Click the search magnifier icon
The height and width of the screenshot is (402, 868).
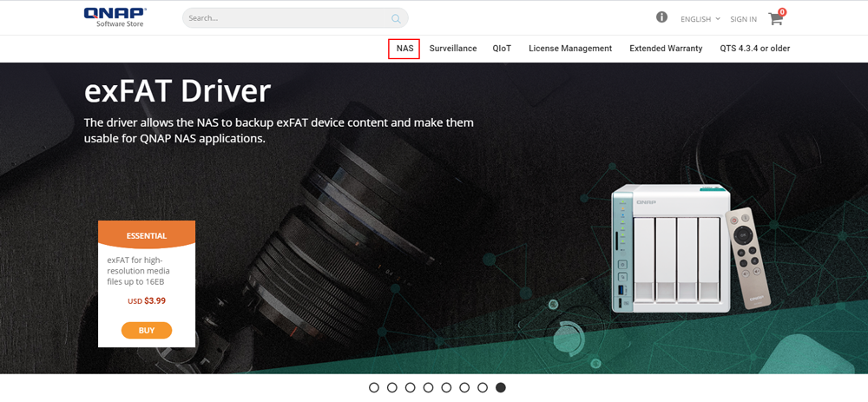[396, 18]
